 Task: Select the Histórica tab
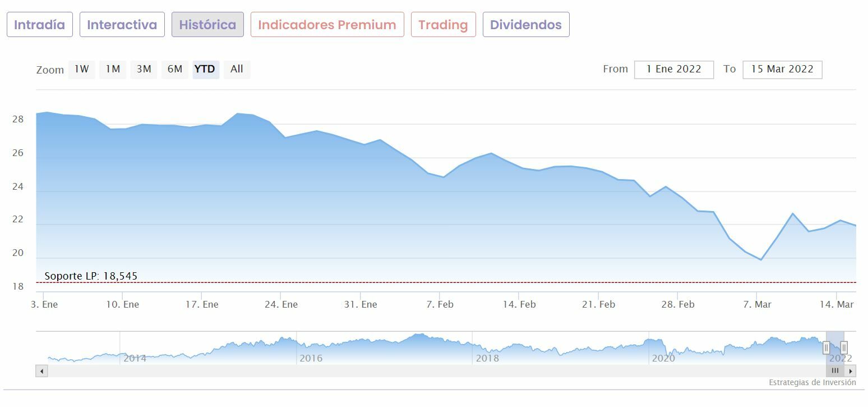[x=207, y=25]
